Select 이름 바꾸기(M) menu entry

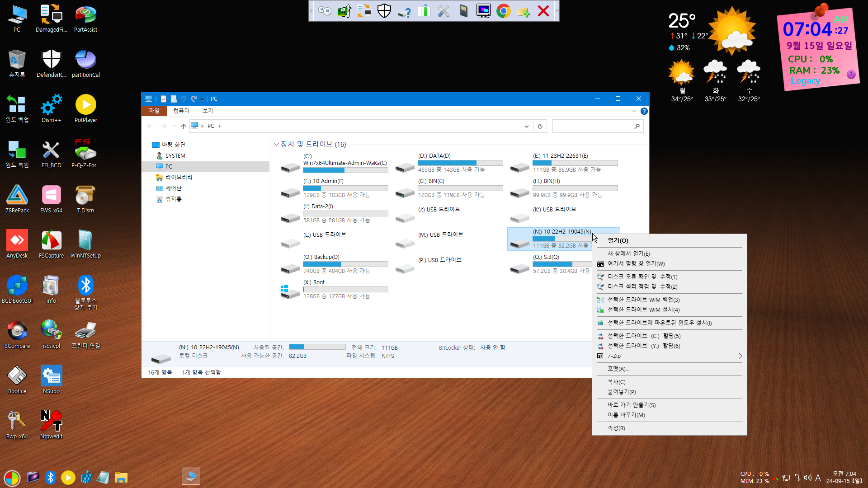pyautogui.click(x=669, y=415)
